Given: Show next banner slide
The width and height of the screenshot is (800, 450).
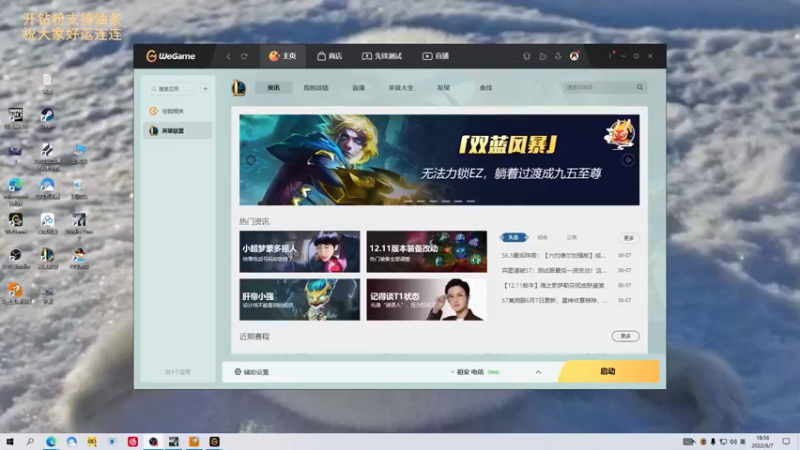Looking at the screenshot, I should click(x=628, y=160).
